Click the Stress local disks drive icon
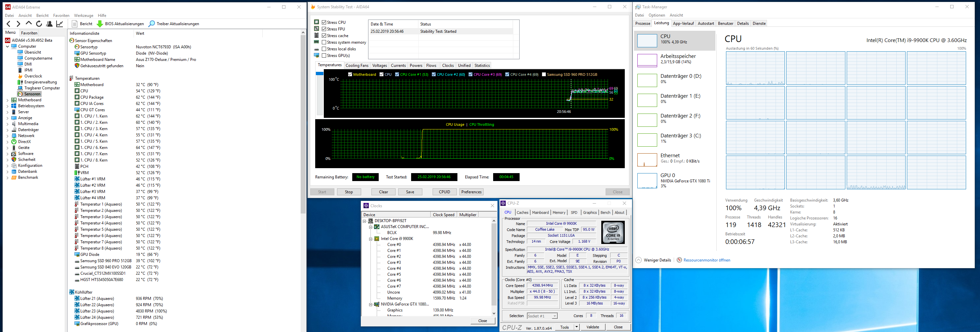The width and height of the screenshot is (980, 332). tap(317, 49)
